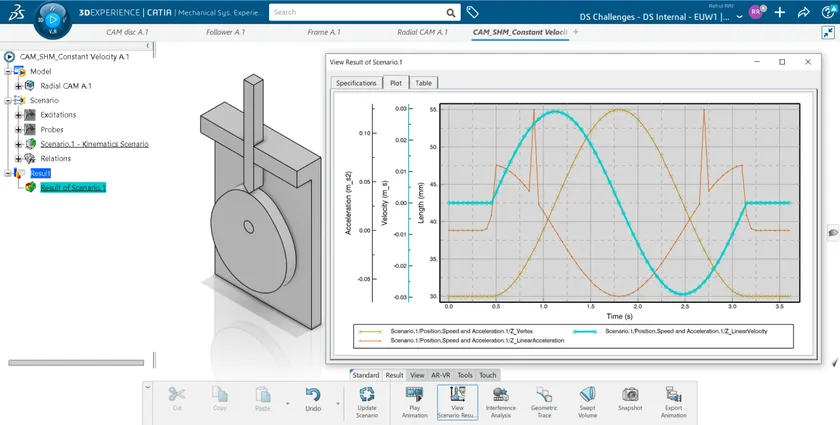Open the dropdown arrow next to Undo
The width and height of the screenshot is (840, 425).
click(338, 404)
